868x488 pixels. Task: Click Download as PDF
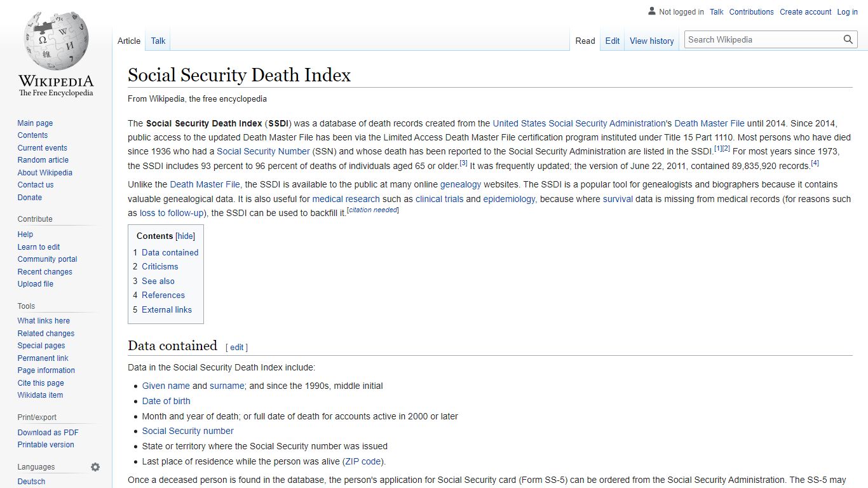(x=48, y=432)
